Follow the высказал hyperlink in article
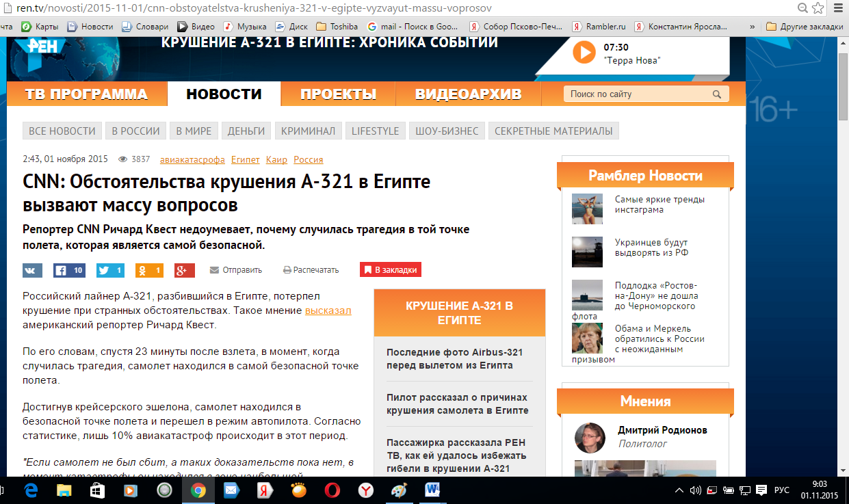The image size is (849, 504). point(328,310)
